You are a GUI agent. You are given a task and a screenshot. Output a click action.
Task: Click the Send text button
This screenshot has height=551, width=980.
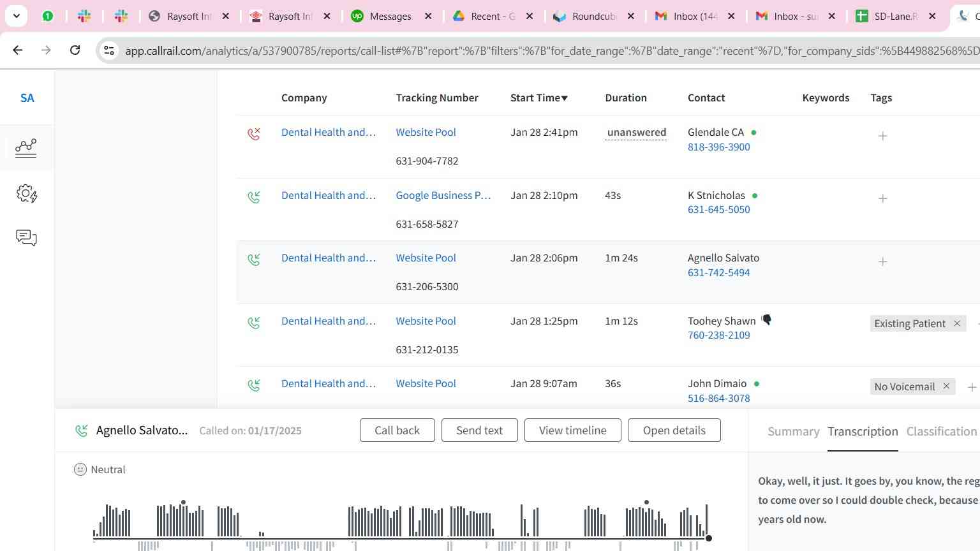tap(479, 430)
